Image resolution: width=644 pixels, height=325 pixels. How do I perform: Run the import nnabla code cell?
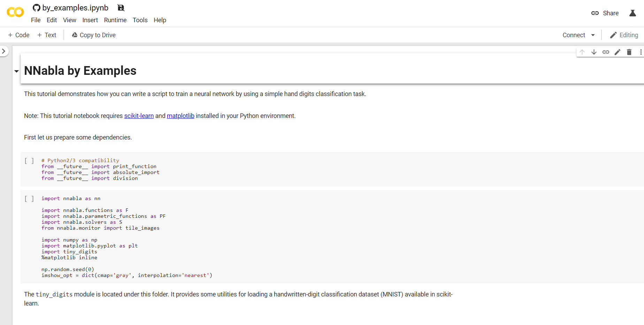click(x=29, y=199)
